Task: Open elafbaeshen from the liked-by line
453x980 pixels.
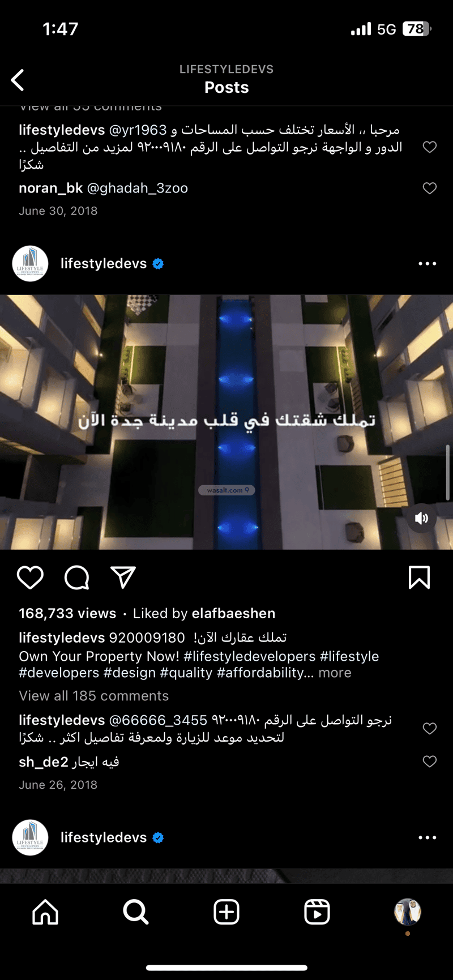Action: click(234, 613)
